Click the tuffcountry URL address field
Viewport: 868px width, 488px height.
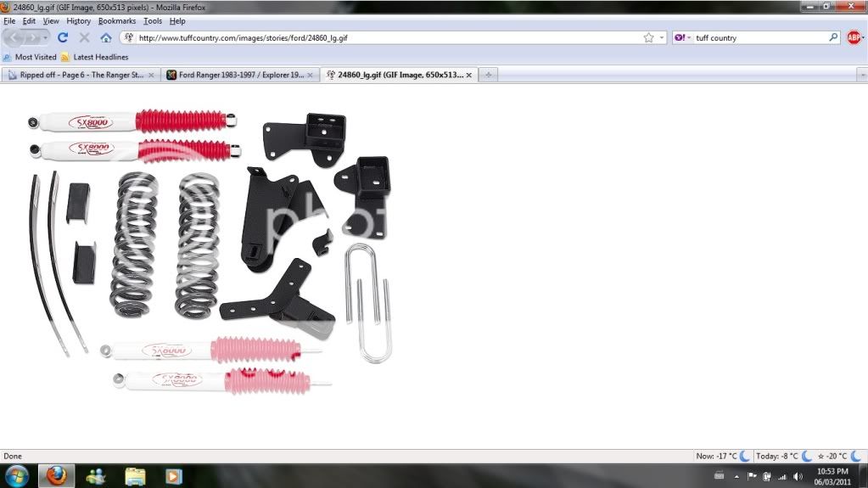click(382, 38)
